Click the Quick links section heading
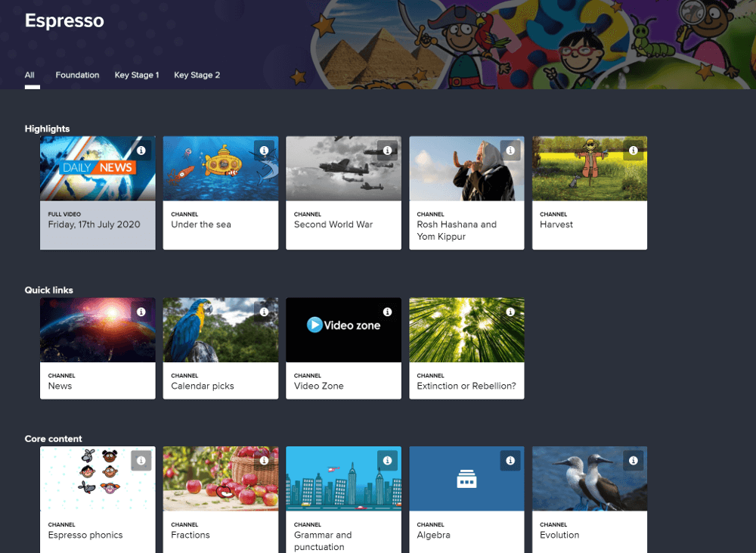Image resolution: width=756 pixels, height=553 pixels. point(48,290)
